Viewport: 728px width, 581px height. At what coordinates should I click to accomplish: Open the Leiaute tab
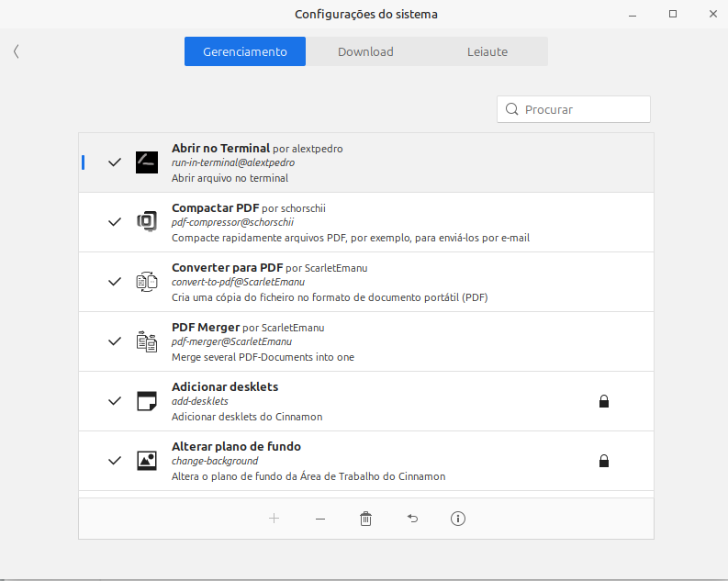click(x=487, y=51)
